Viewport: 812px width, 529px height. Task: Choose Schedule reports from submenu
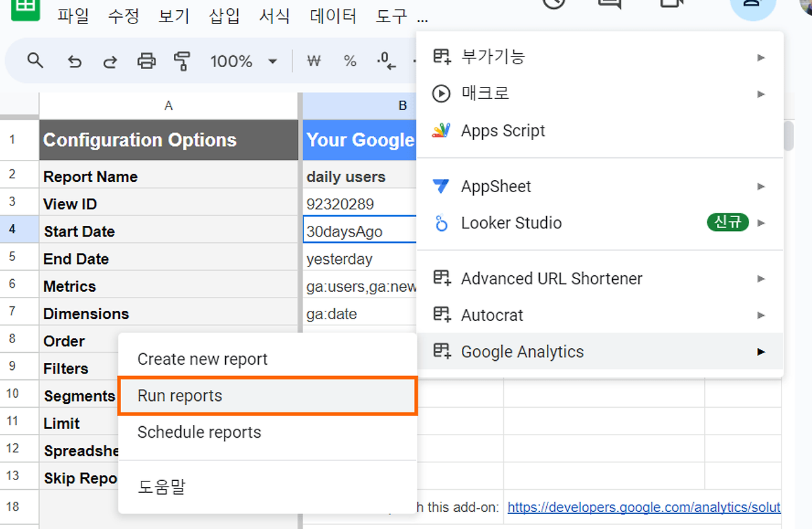[268, 433]
